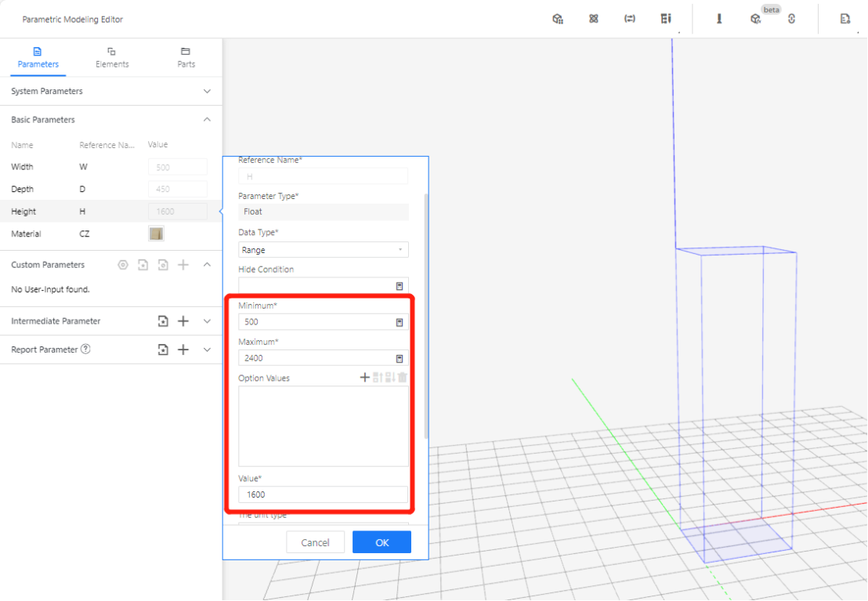This screenshot has width=868, height=601.
Task: Open the Data Type dropdown showing Range
Action: [323, 250]
